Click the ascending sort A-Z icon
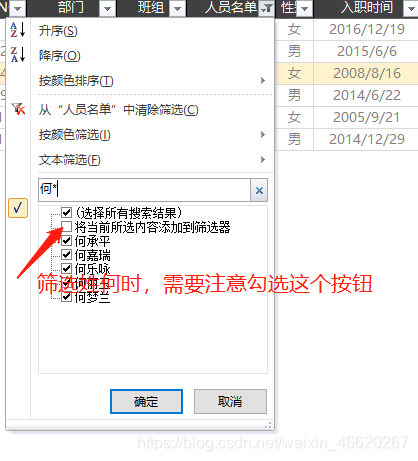 pyautogui.click(x=18, y=30)
